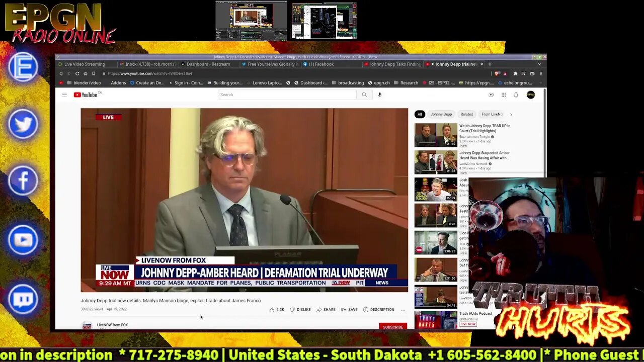Click the YouTube logo to go home
This screenshot has height=362, width=644.
(x=86, y=95)
